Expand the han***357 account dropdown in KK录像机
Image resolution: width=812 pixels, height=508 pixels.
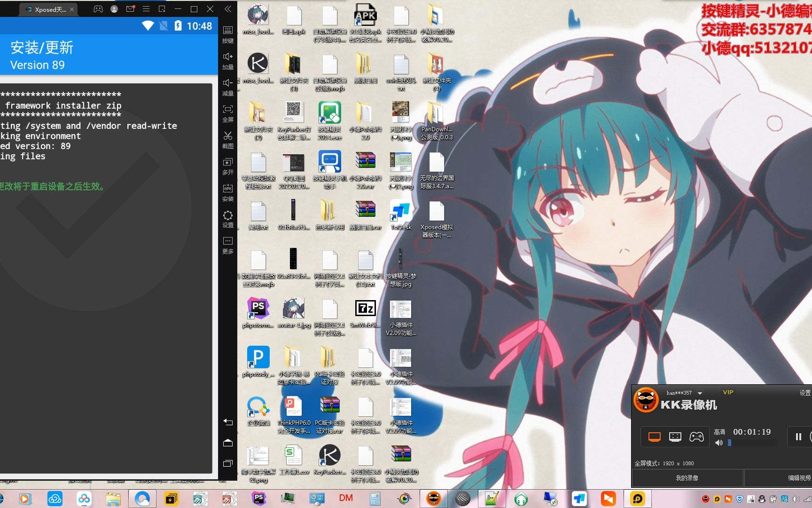click(x=700, y=393)
